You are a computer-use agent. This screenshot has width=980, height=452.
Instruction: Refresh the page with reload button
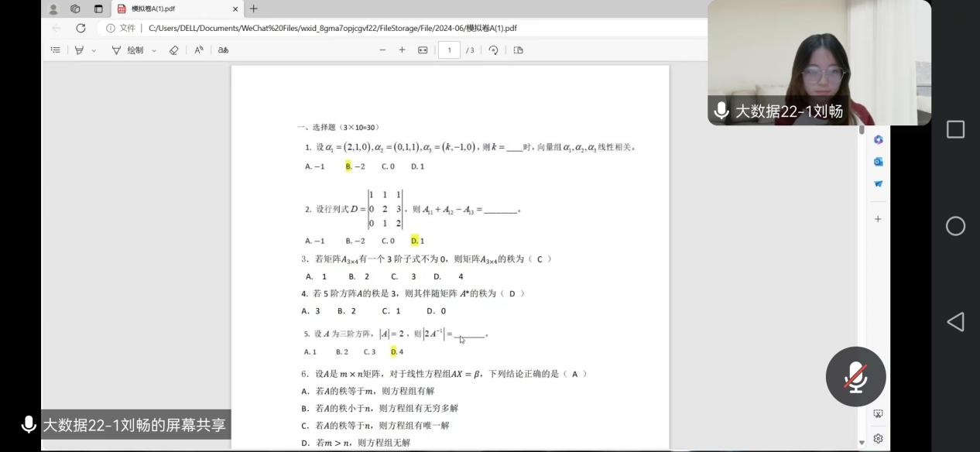click(81, 28)
